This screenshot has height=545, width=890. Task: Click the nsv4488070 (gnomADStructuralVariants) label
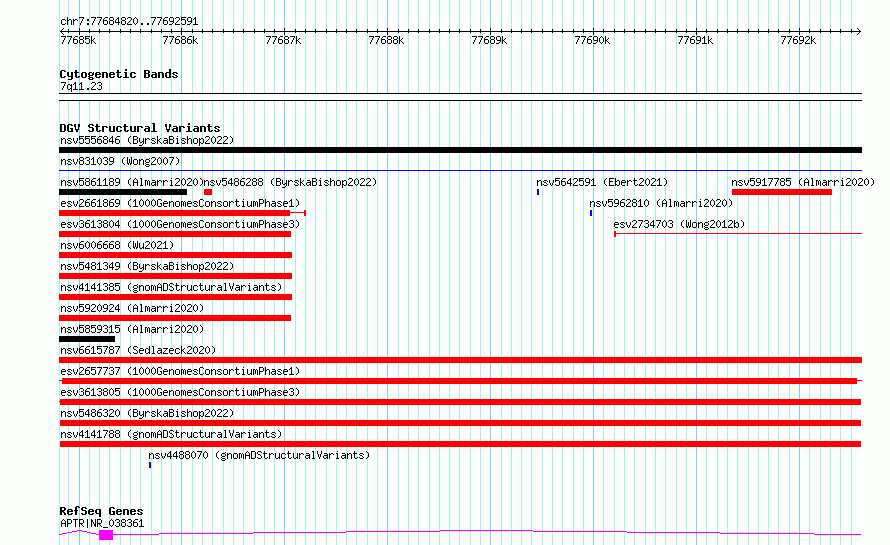click(259, 455)
